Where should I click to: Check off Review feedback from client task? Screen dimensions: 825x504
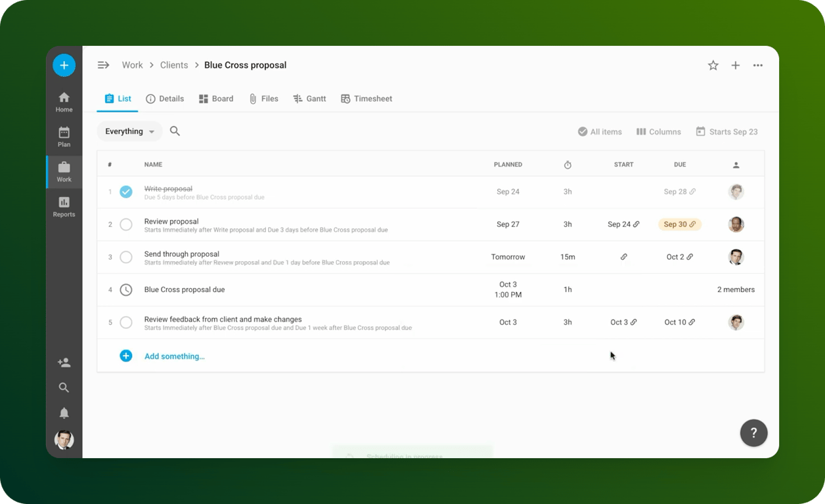coord(126,322)
